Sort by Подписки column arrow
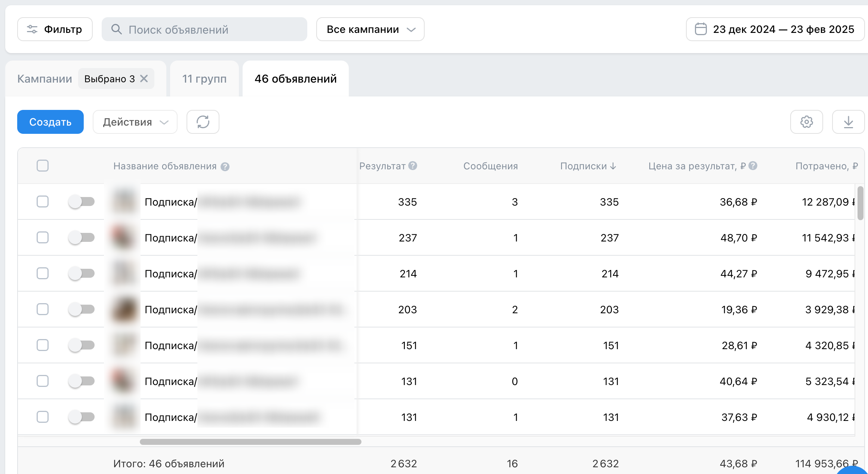This screenshot has width=868, height=474. [613, 166]
